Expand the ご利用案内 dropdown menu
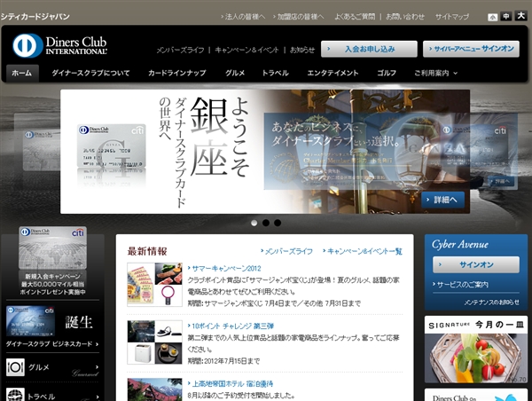Image resolution: width=532 pixels, height=401 pixels. (435, 73)
